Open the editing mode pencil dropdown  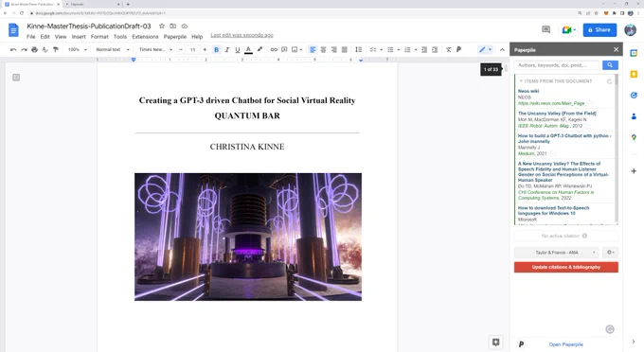click(x=485, y=49)
